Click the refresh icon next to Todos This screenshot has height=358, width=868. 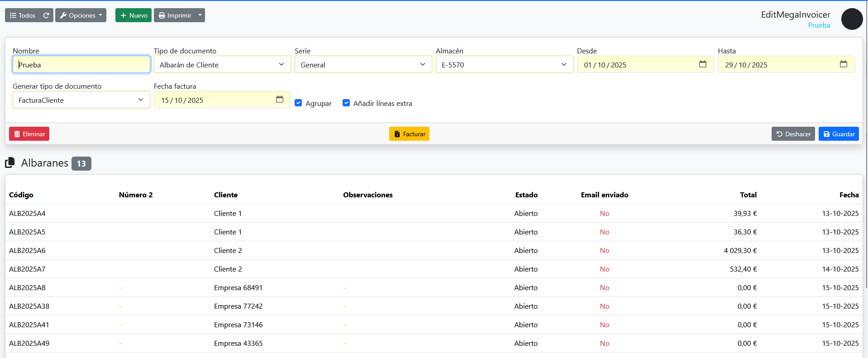[46, 15]
